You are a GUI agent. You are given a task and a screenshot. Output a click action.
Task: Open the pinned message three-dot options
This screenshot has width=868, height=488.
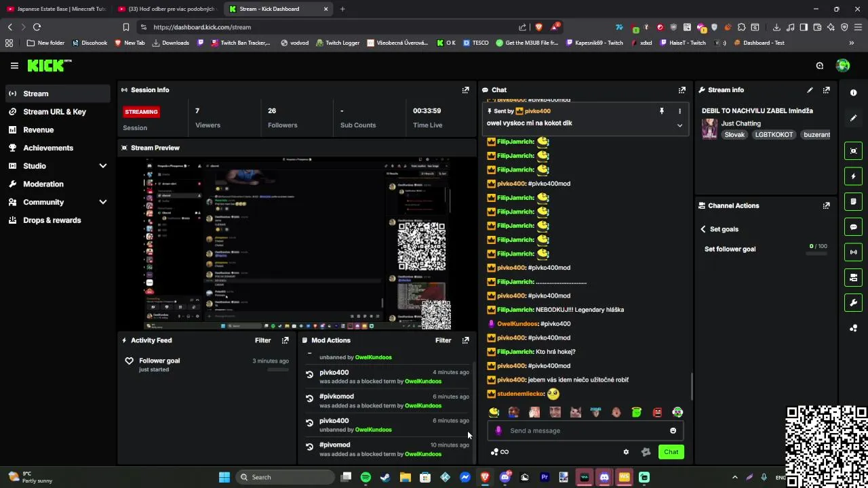679,111
